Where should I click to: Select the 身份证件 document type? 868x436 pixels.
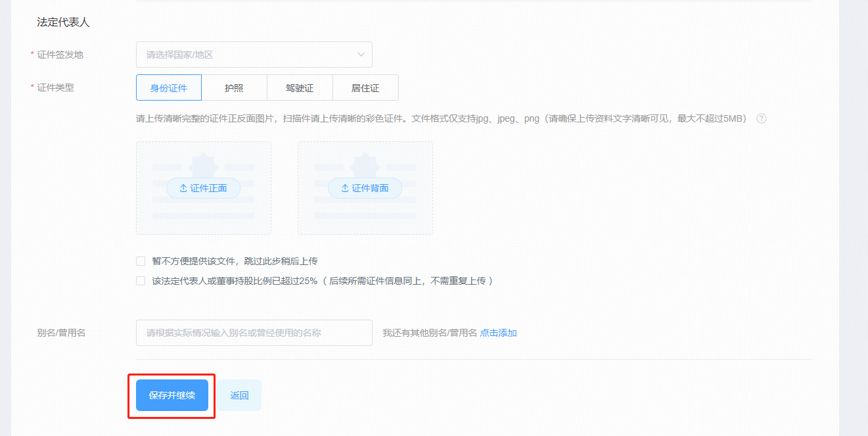pos(169,87)
